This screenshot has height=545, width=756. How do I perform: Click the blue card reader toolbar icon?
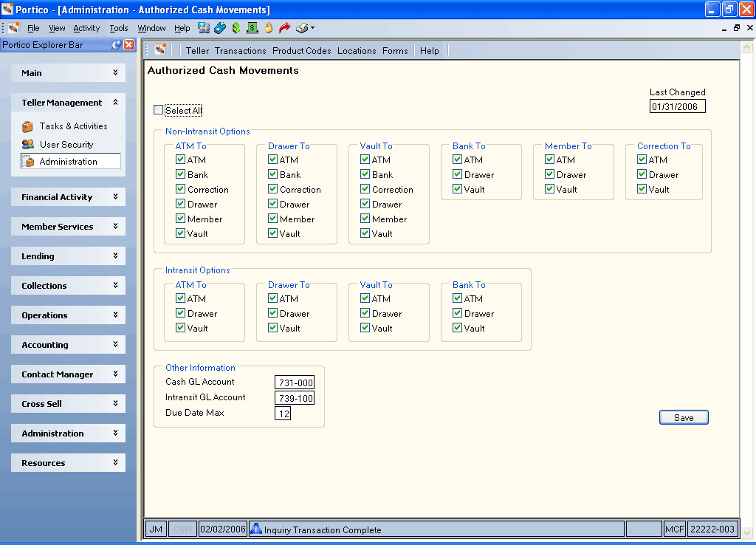tap(220, 28)
